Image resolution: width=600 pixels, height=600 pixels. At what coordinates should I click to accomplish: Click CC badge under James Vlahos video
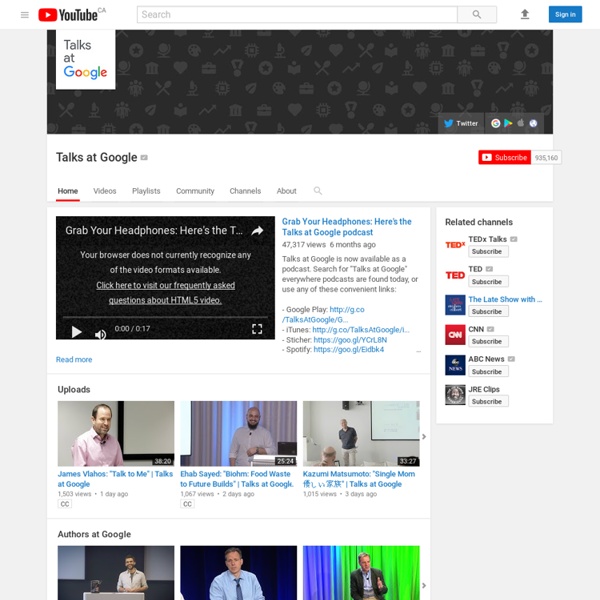point(65,504)
